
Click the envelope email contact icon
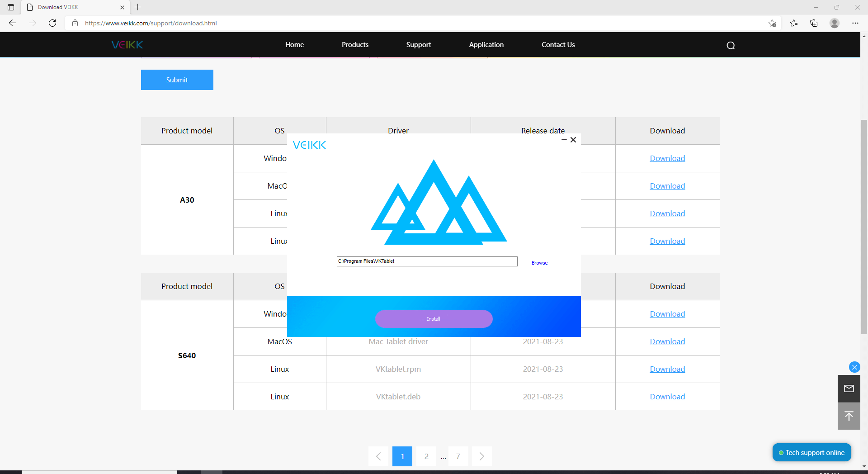pos(849,389)
